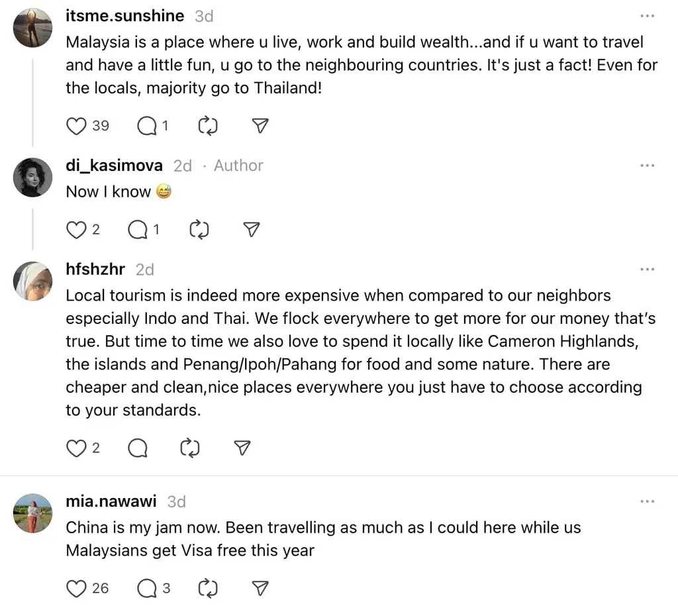Share itsme.sunshine's comment via send icon

click(x=261, y=126)
